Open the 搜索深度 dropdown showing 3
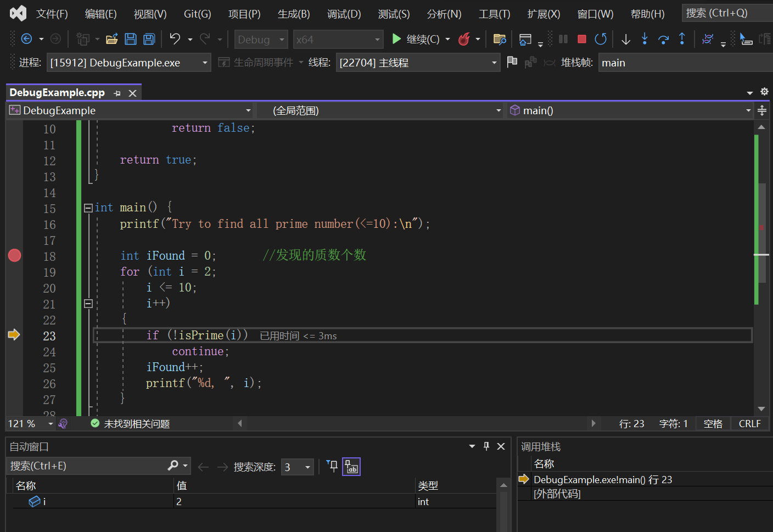 pyautogui.click(x=297, y=467)
